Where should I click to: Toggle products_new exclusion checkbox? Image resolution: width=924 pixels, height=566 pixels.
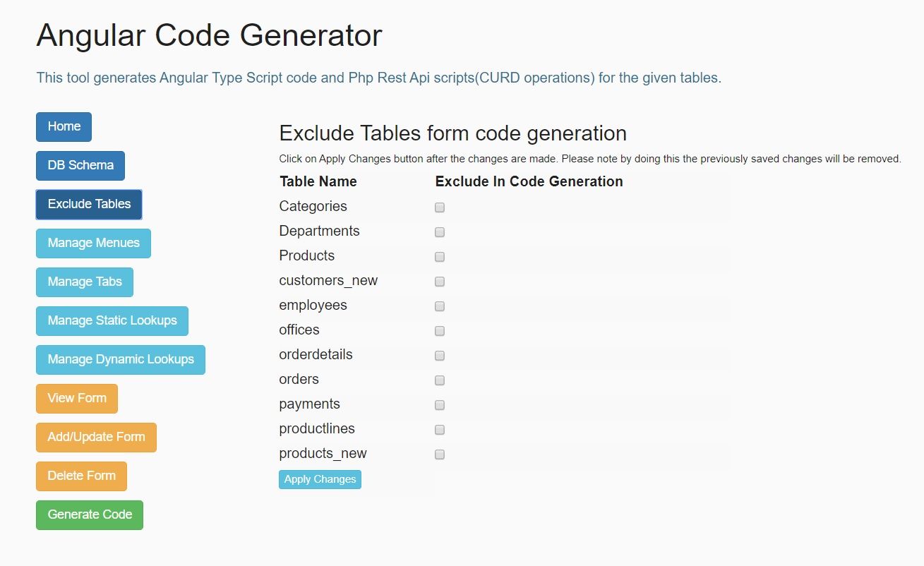(440, 454)
